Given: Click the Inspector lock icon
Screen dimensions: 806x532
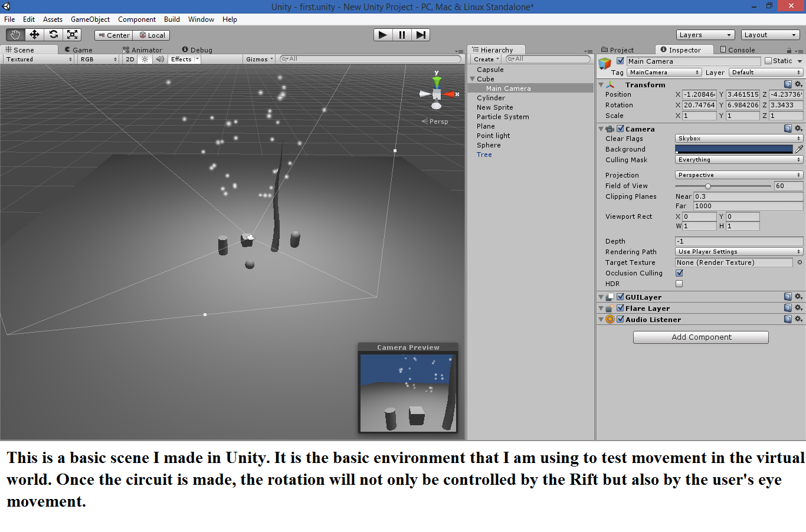Looking at the screenshot, I should click(x=789, y=51).
